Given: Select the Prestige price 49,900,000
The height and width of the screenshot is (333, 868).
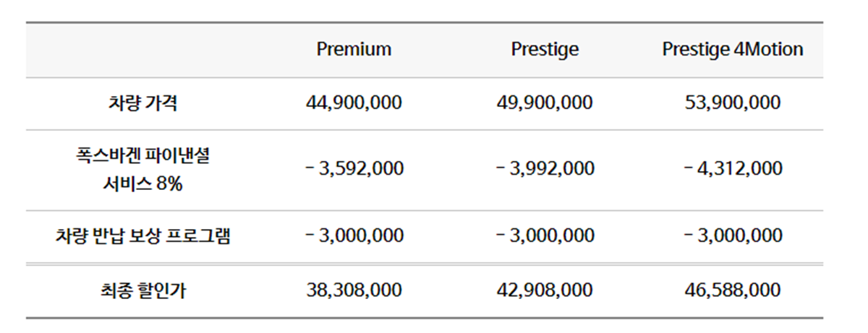Looking at the screenshot, I should [x=545, y=103].
